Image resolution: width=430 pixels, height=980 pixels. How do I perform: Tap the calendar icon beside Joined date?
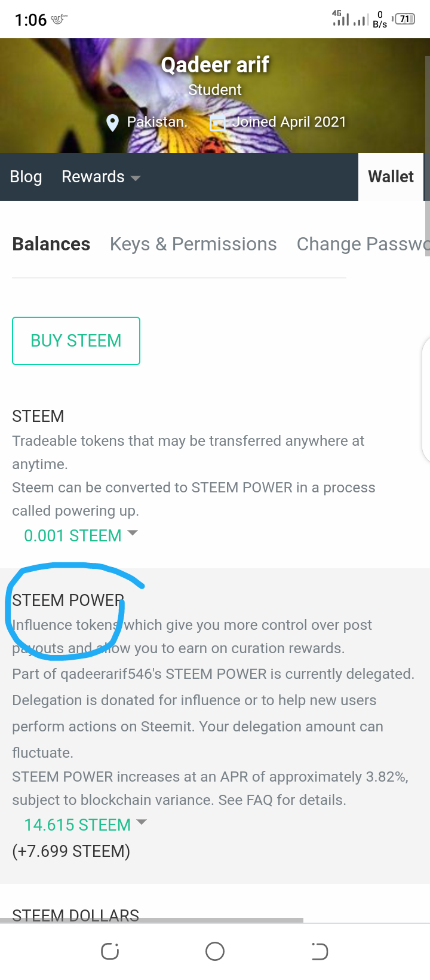(x=218, y=122)
